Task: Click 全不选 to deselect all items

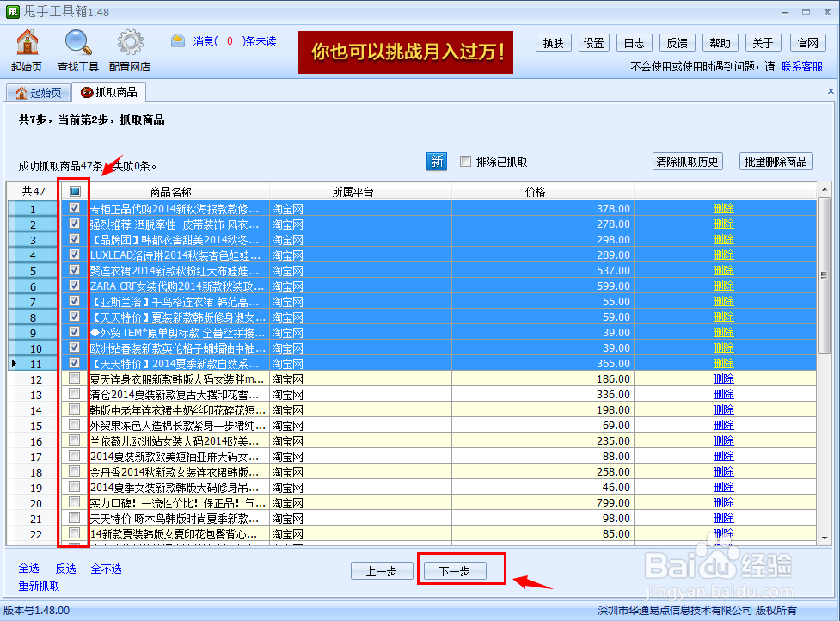Action: coord(107,568)
